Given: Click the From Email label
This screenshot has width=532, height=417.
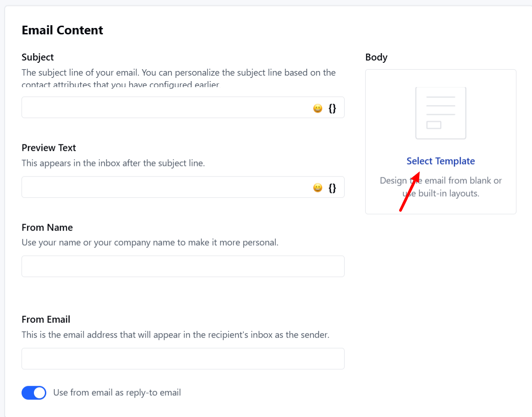Looking at the screenshot, I should click(46, 319).
